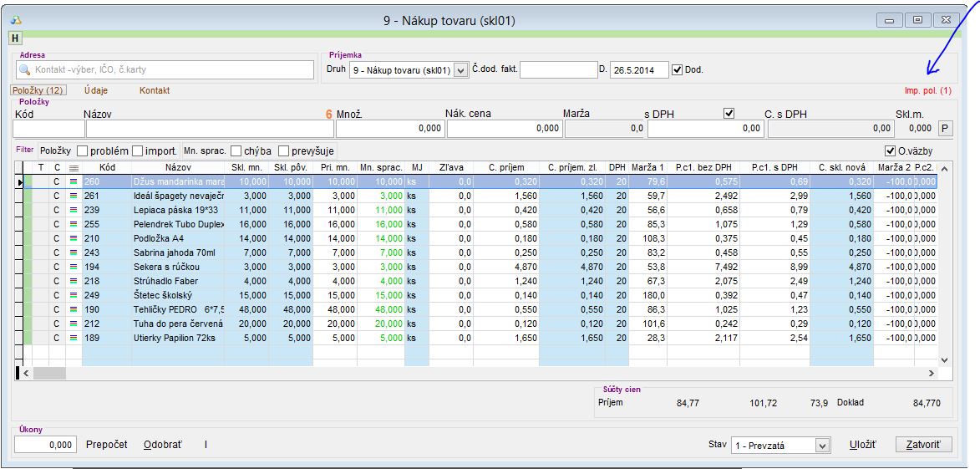Click the H button below the title bar

click(15, 38)
